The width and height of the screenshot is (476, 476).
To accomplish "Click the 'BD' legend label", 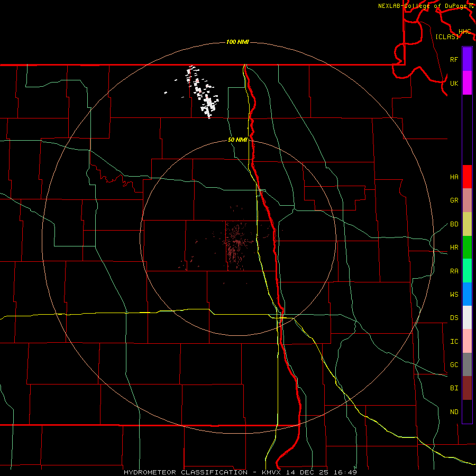I will point(454,224).
